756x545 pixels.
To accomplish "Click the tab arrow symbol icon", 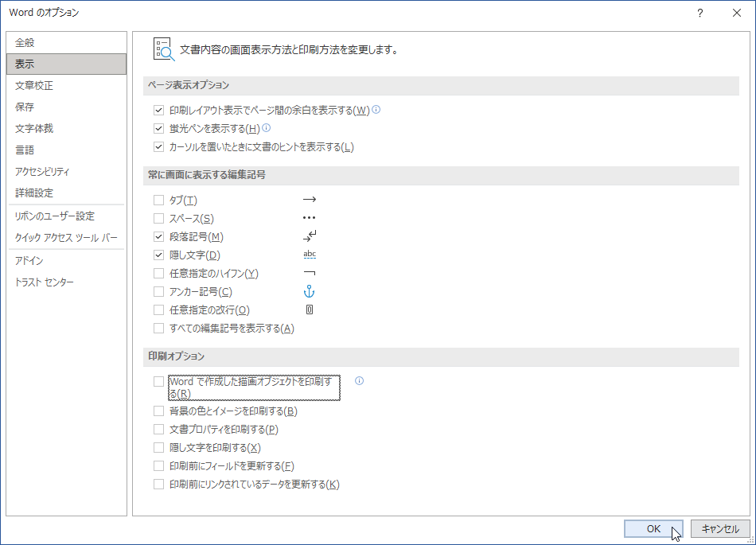I will [309, 199].
